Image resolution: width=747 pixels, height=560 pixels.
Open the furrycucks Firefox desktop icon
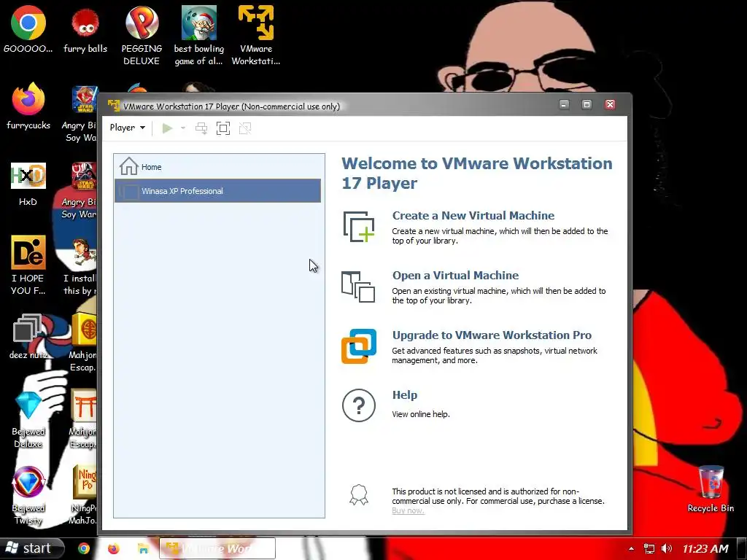click(28, 106)
